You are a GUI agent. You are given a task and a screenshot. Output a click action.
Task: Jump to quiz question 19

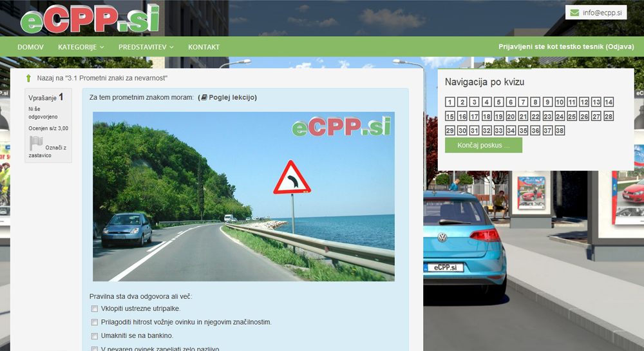(498, 116)
